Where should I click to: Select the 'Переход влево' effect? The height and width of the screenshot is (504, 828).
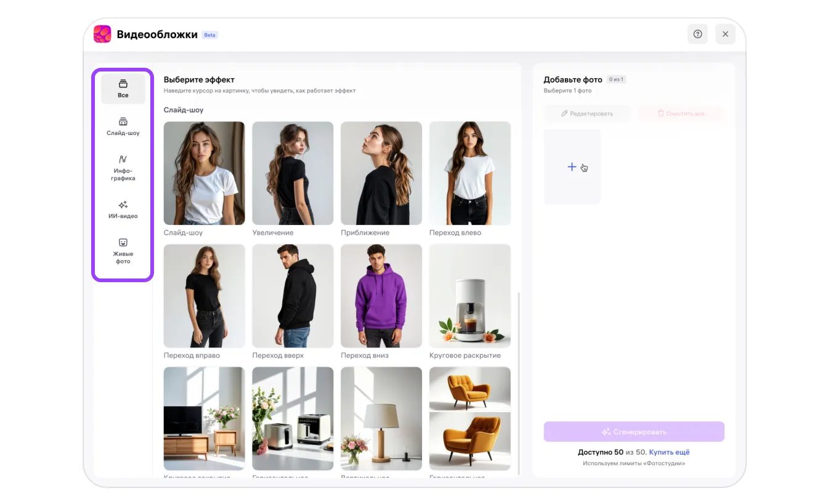tap(469, 173)
